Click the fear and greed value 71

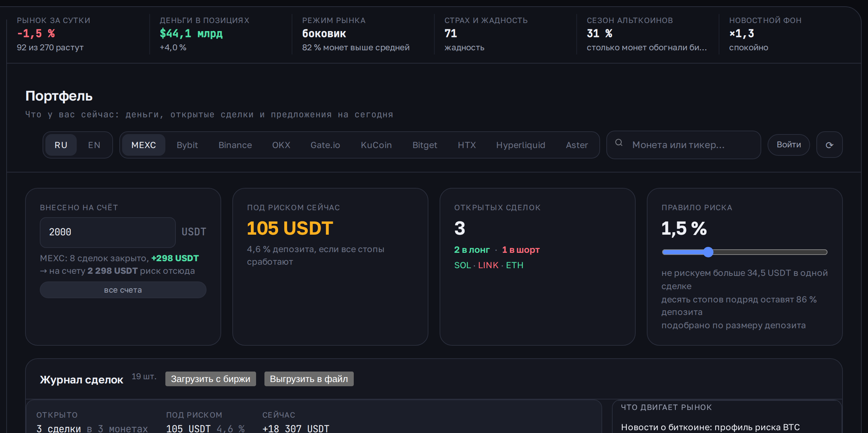tap(451, 34)
